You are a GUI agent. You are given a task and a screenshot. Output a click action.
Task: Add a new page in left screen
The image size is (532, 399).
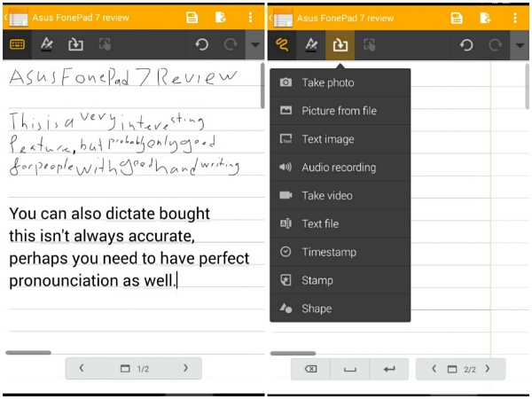click(x=221, y=17)
